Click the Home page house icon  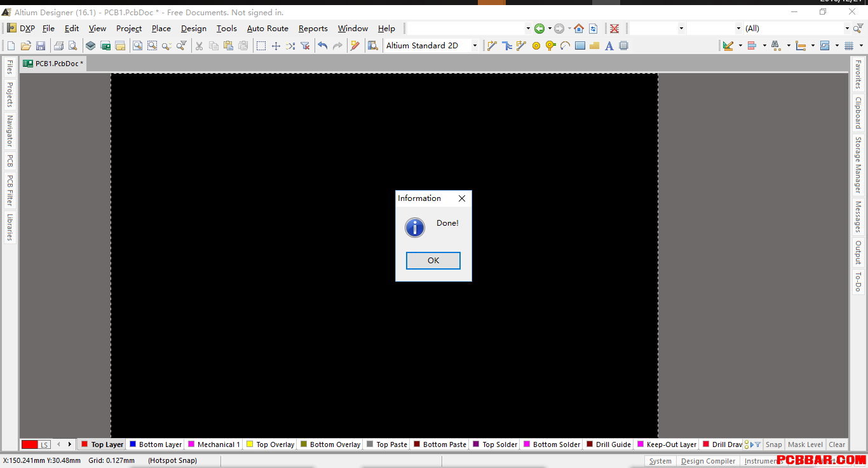click(x=578, y=29)
